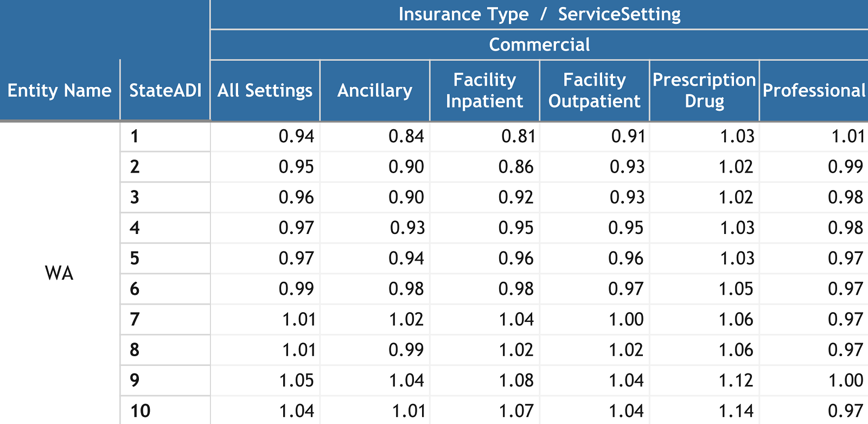
Task: Select StateADI row 1 label
Action: tap(135, 136)
